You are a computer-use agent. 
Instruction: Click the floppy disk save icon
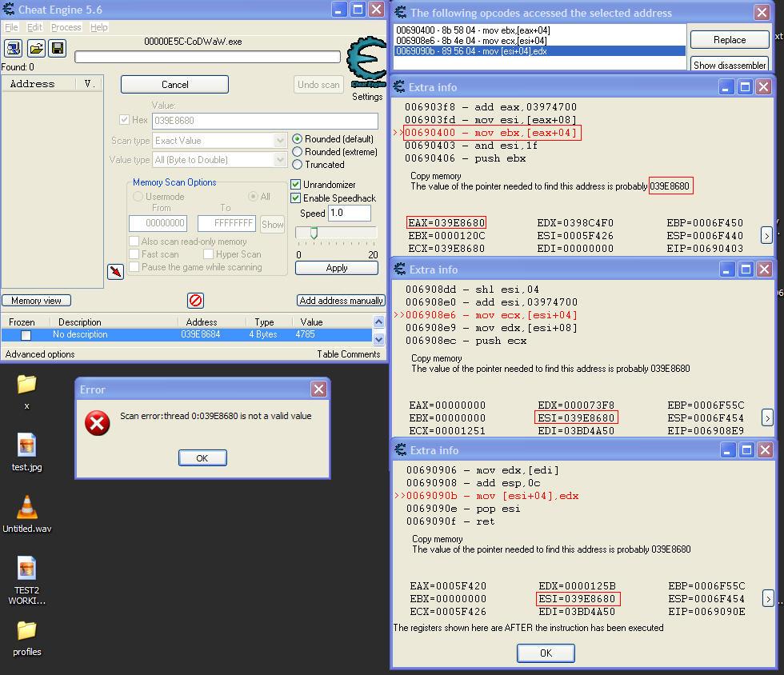pos(58,49)
